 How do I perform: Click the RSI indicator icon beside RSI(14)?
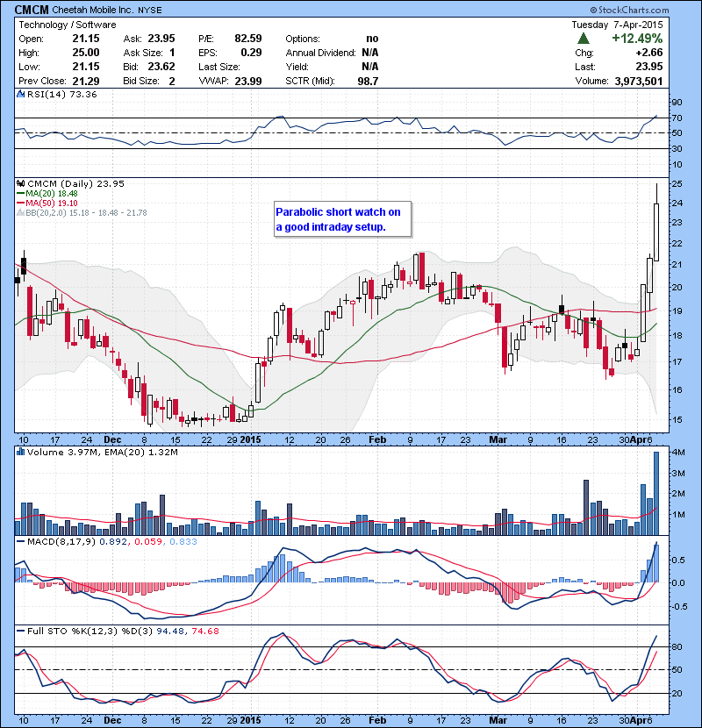tap(20, 94)
